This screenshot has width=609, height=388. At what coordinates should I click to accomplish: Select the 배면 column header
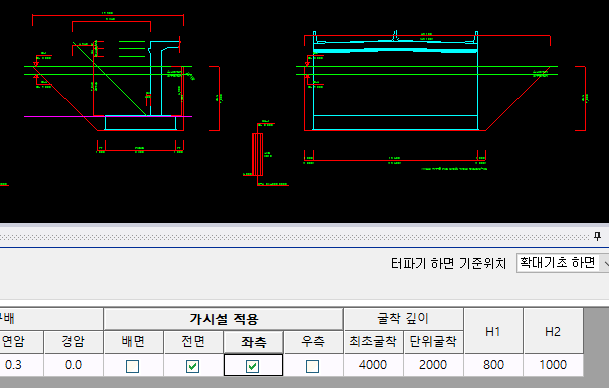133,342
